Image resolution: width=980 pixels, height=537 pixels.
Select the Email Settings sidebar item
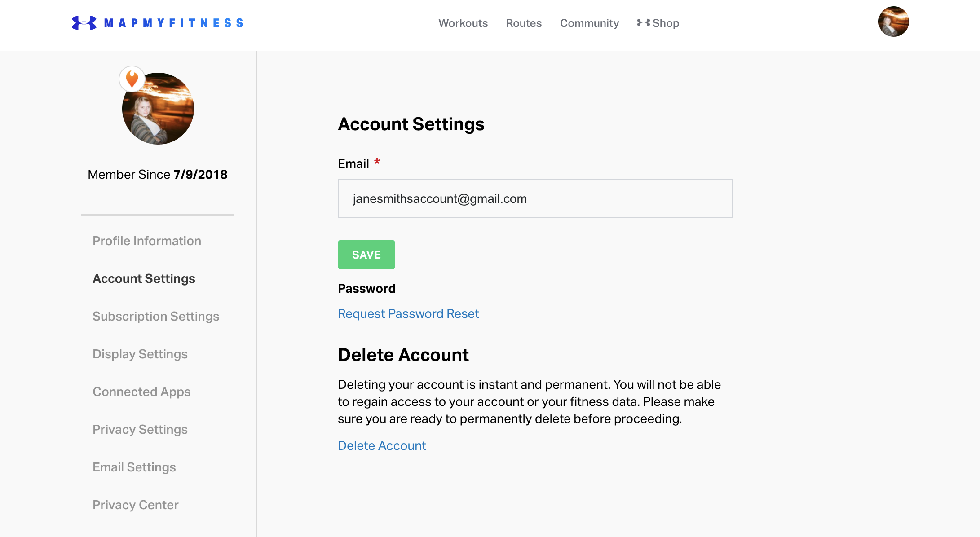[x=134, y=467]
